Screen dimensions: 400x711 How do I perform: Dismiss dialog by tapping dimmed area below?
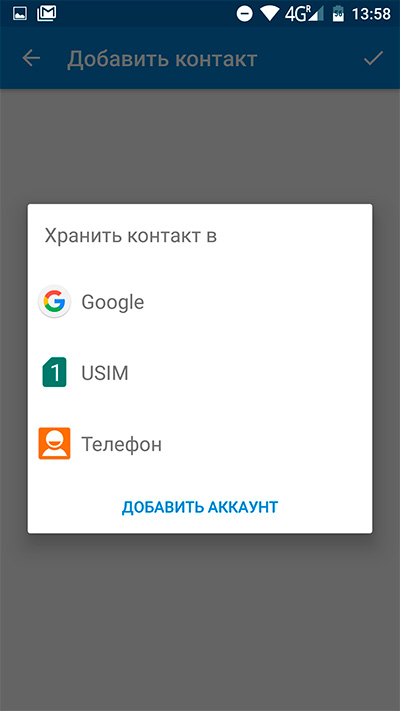(200, 621)
